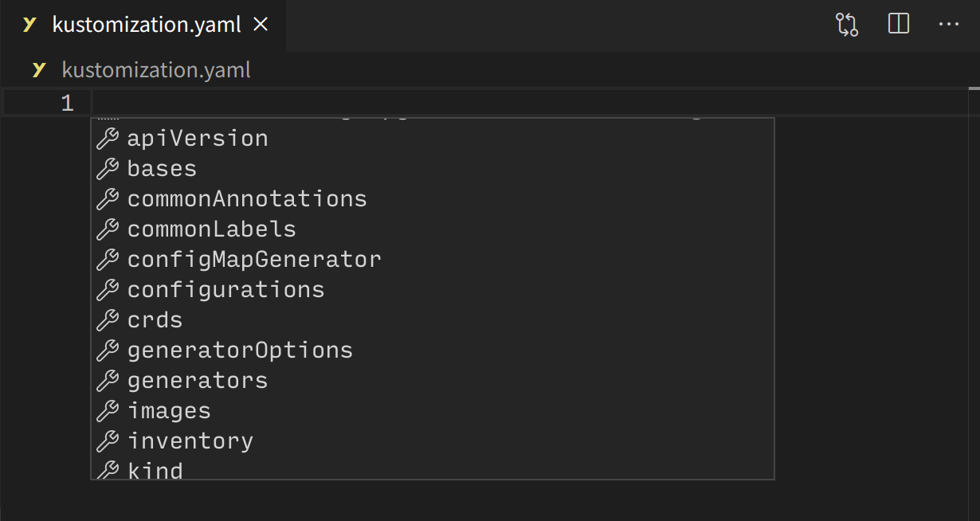Image resolution: width=980 pixels, height=521 pixels.
Task: Choose the bases suggestion
Action: coord(433,169)
